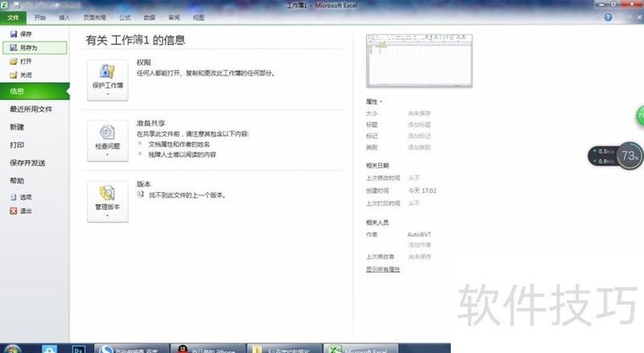Switch to the 插入 ribbon tab
This screenshot has width=644, height=353.
[64, 18]
